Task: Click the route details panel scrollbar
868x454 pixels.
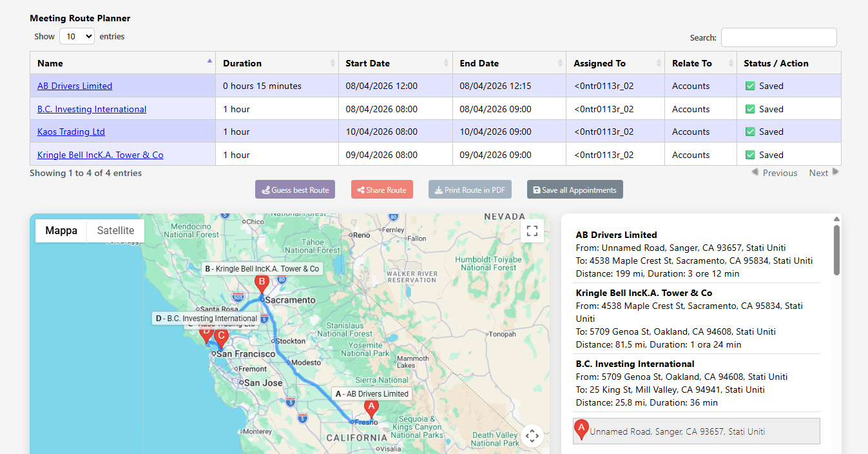Action: pos(836,250)
